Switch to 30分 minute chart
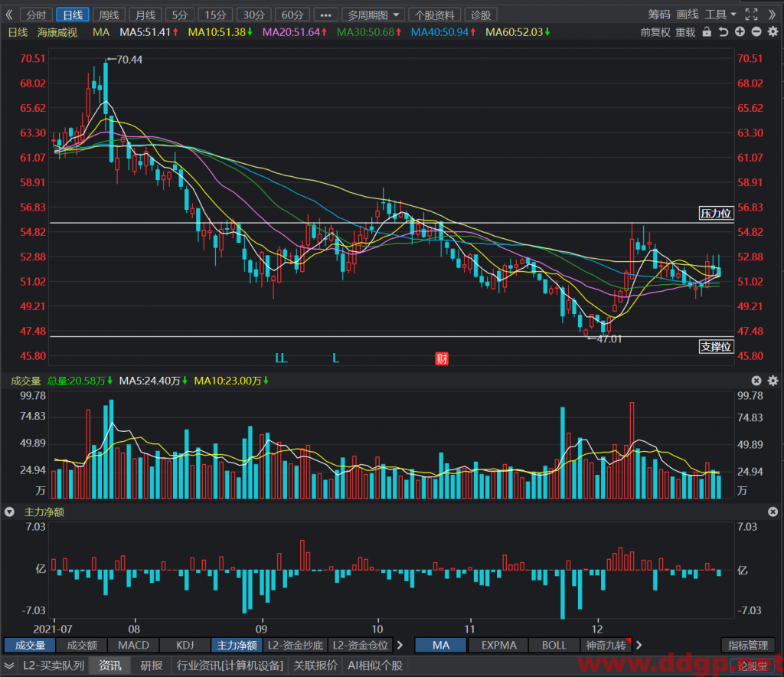The height and width of the screenshot is (677, 784). (x=254, y=15)
